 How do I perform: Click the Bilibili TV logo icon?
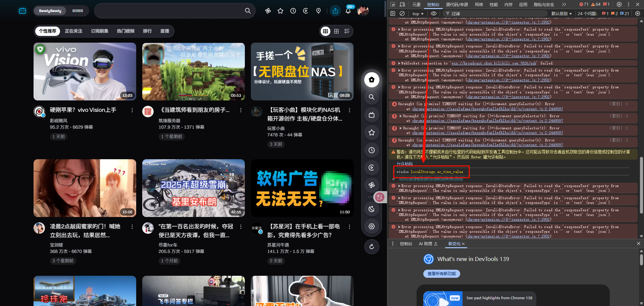[22, 11]
